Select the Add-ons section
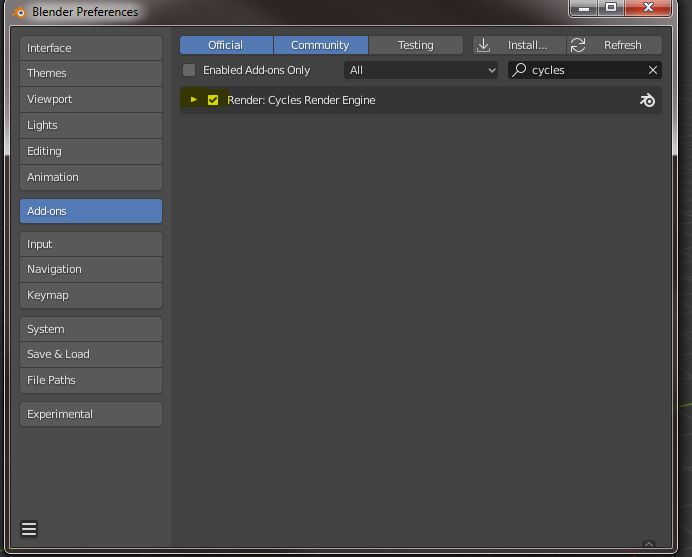The image size is (692, 557). (x=91, y=211)
